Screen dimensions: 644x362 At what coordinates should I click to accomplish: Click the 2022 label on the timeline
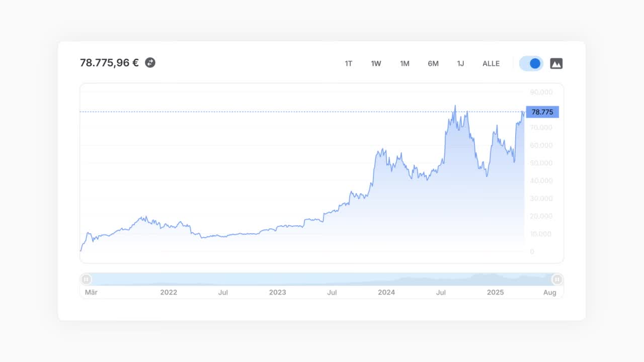click(169, 292)
